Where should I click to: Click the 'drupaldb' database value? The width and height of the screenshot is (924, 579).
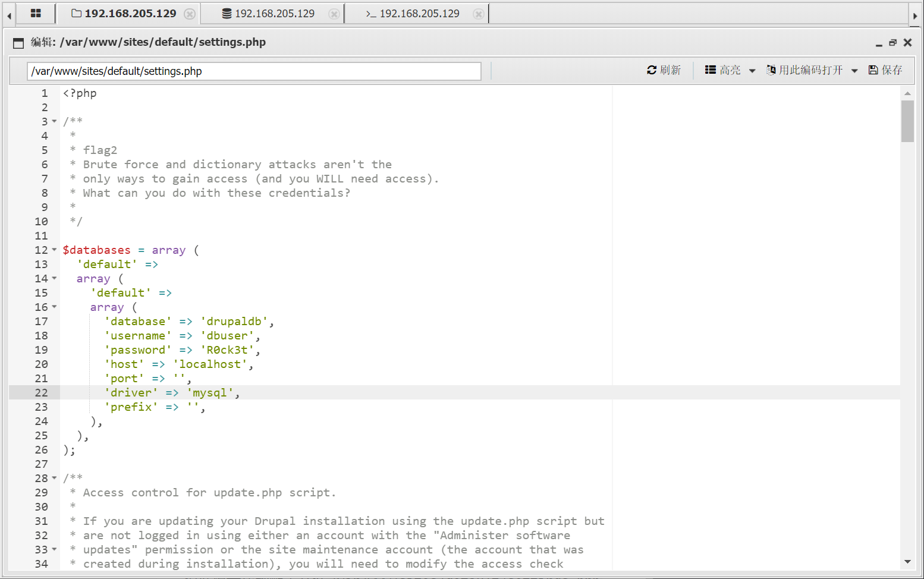(234, 322)
